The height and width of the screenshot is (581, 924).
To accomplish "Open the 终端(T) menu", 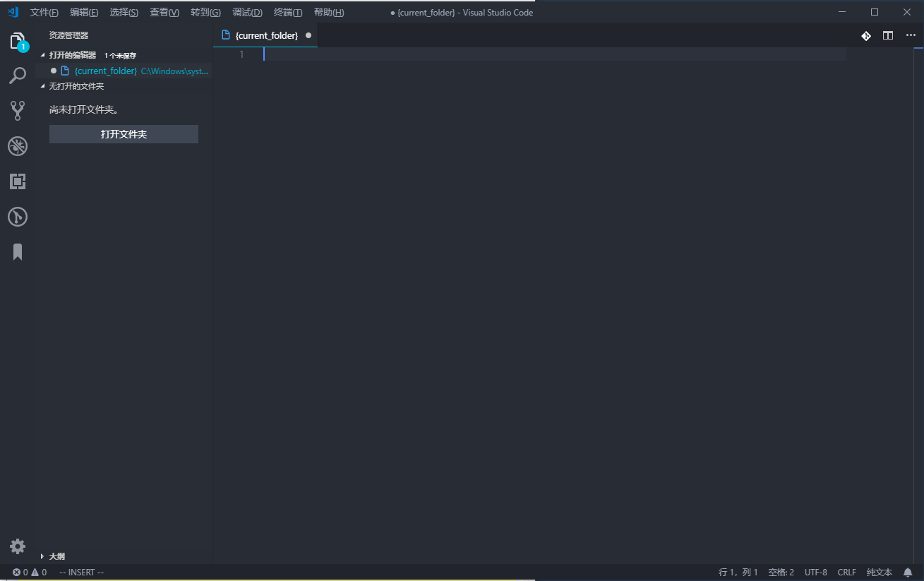I will click(x=287, y=13).
